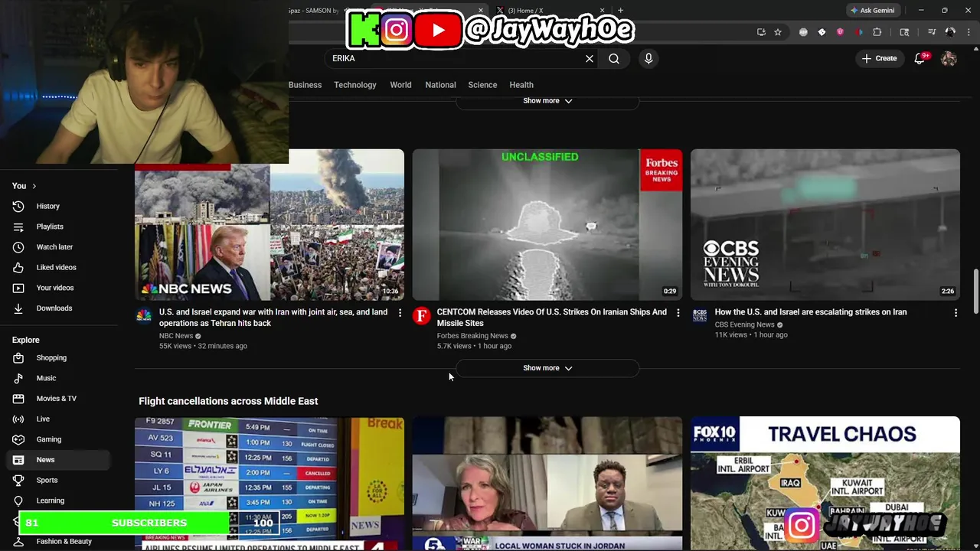Clear the search text with the X
Viewport: 980px width, 551px height.
[x=590, y=58]
